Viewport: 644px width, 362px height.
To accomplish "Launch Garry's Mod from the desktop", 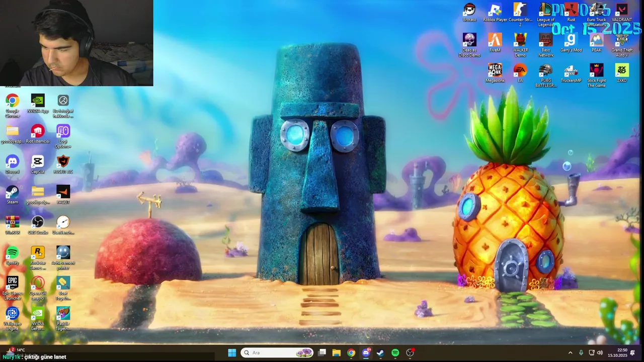I will 571,43.
